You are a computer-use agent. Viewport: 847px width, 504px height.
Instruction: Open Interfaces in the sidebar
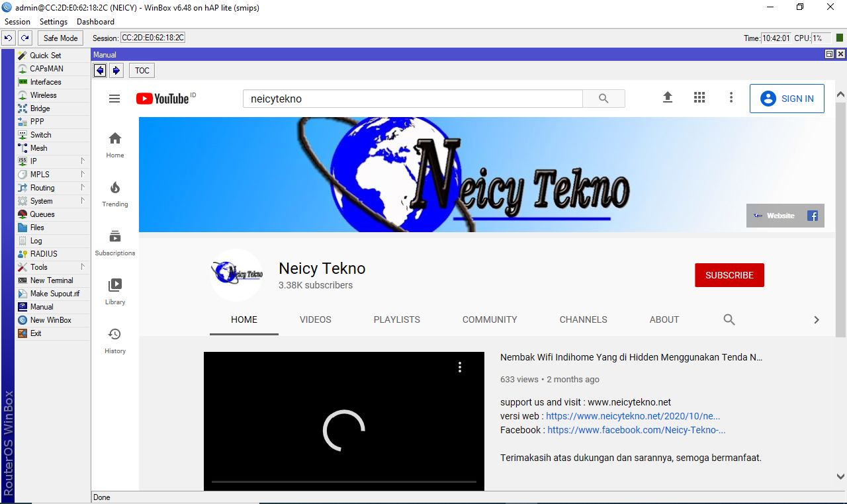point(52,82)
